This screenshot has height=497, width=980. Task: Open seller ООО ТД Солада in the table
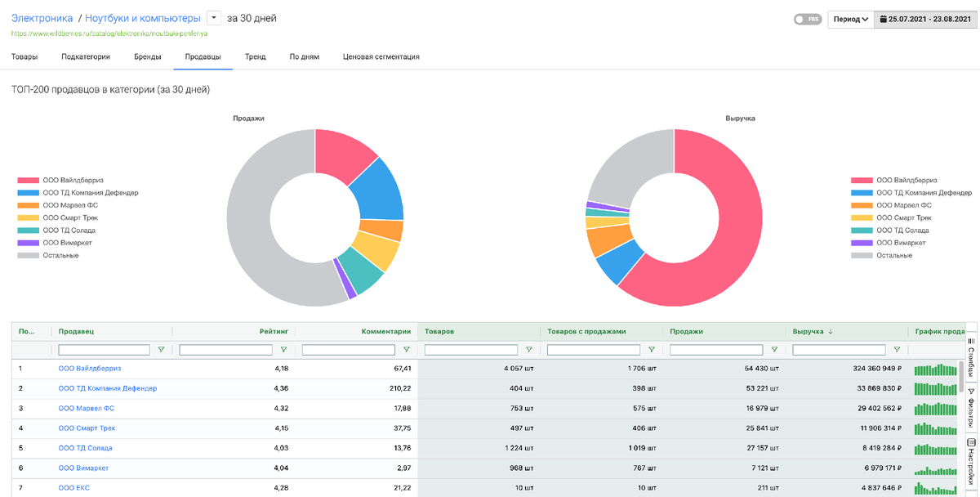pos(86,448)
